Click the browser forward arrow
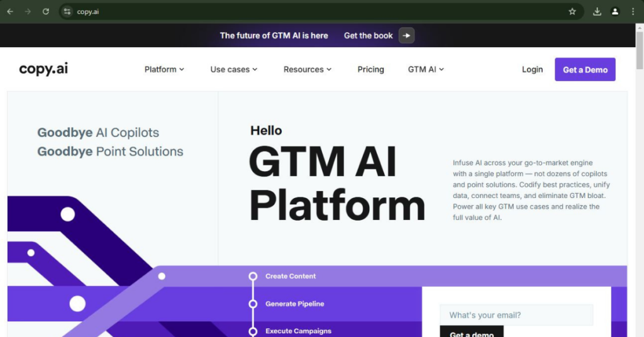Screen dimensions: 644x337 point(28,11)
